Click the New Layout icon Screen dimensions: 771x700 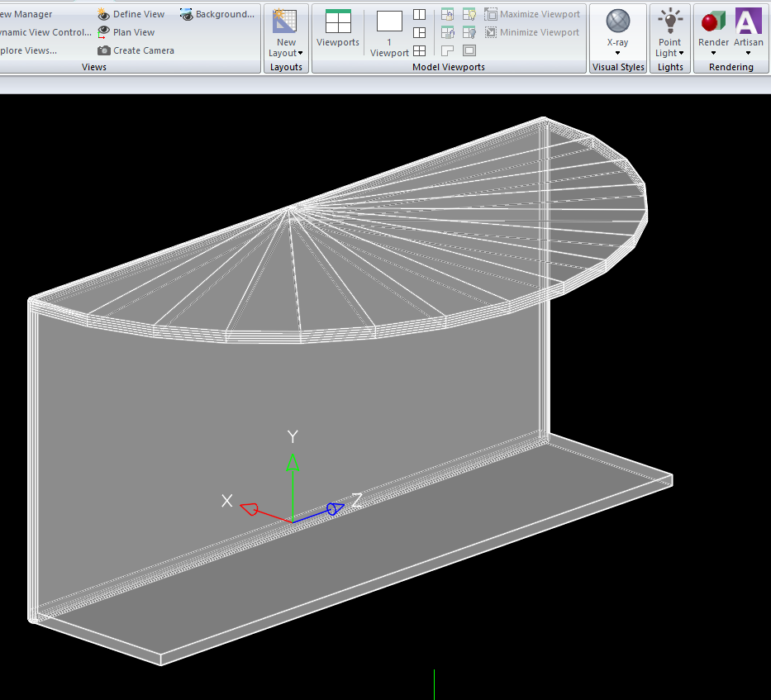coord(285,21)
